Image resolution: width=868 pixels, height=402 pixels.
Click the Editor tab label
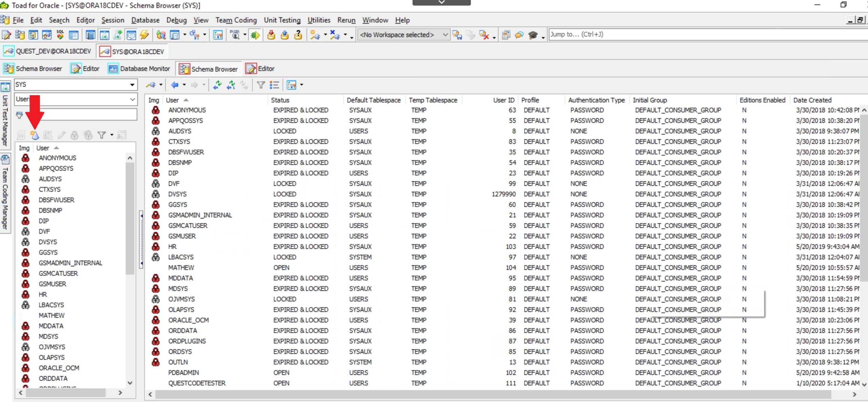[90, 68]
